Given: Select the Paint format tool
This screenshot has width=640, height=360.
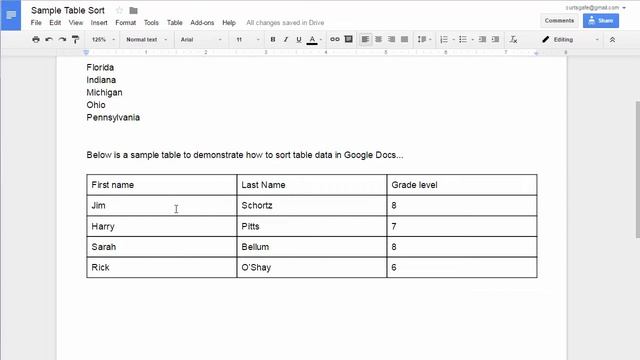Looking at the screenshot, I should coord(76,40).
